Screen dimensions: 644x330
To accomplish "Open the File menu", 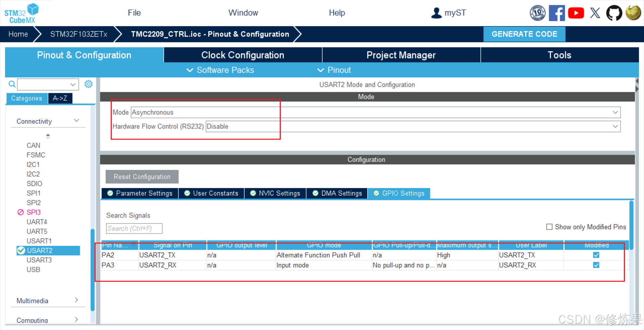I will point(134,13).
